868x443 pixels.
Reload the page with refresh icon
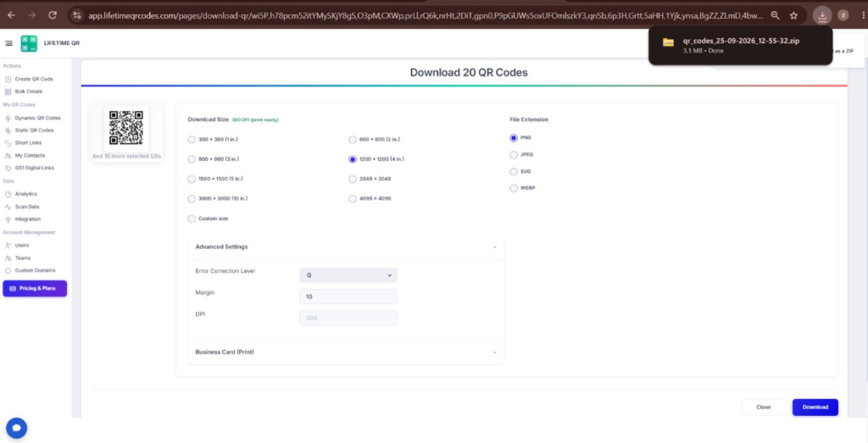[x=53, y=15]
